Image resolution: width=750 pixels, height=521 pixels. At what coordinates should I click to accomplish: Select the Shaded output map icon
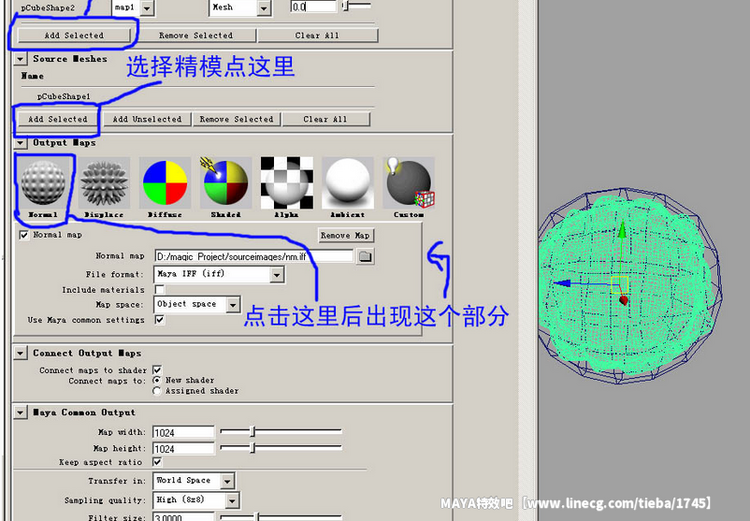click(x=226, y=183)
